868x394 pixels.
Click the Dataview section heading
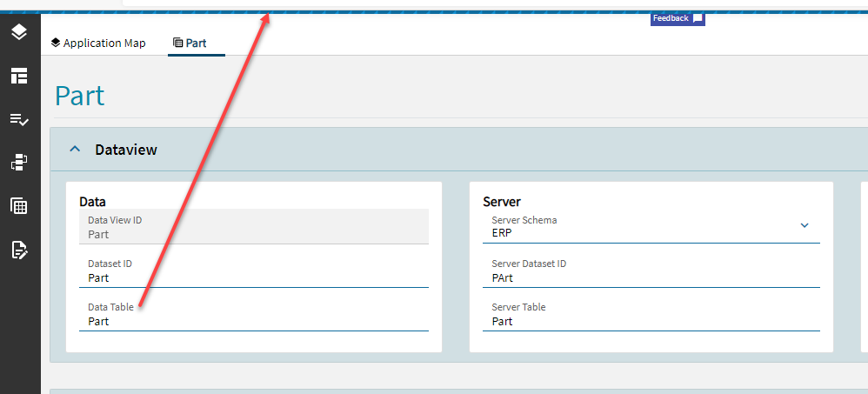coord(126,150)
